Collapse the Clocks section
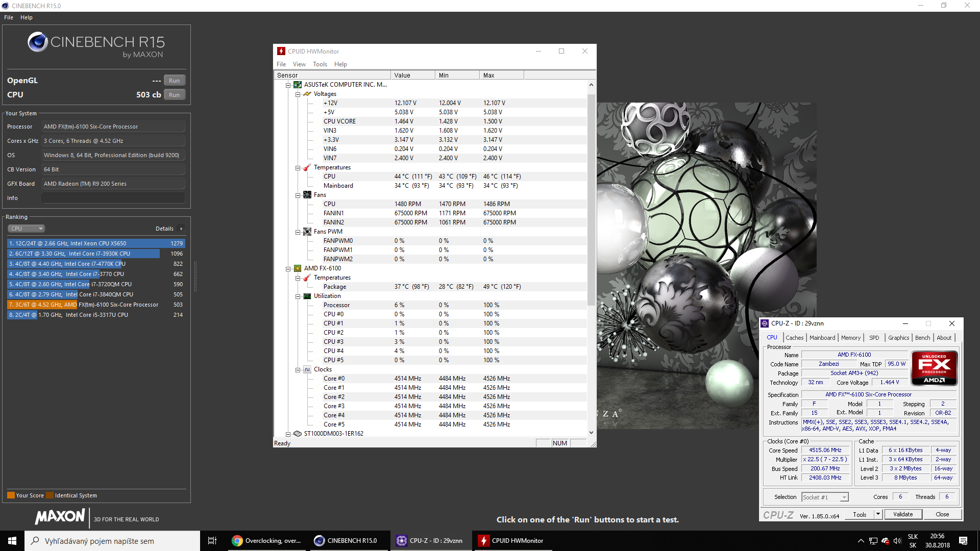 tap(298, 370)
